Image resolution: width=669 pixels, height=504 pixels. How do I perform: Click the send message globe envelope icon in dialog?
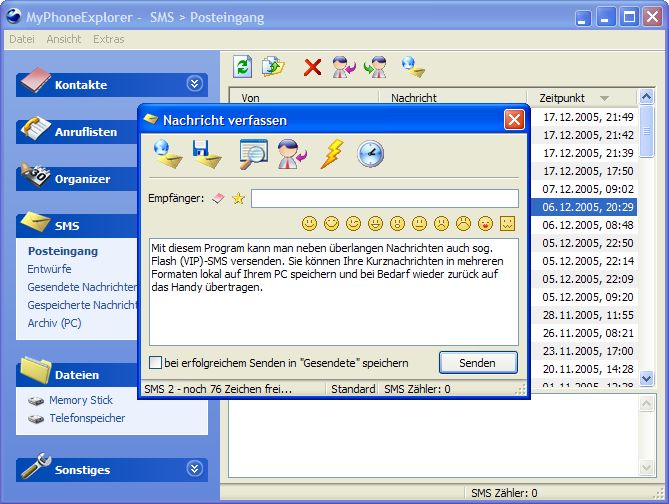pos(166,155)
